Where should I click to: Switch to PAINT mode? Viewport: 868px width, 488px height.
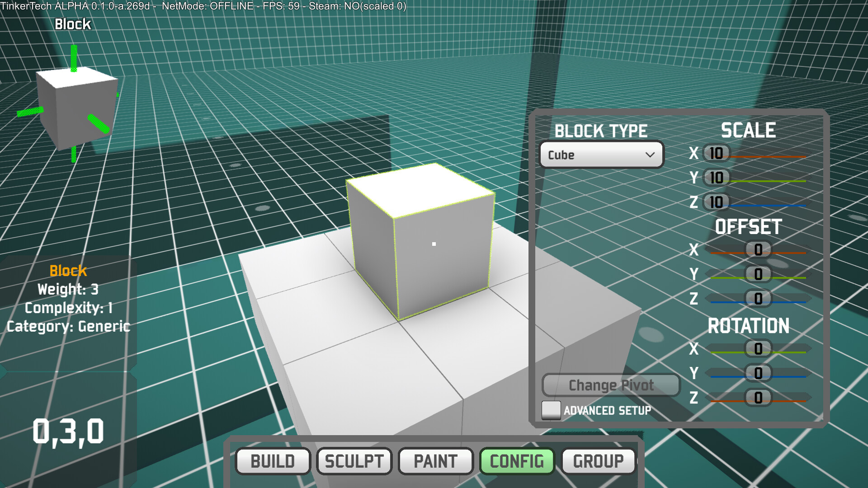coord(435,461)
